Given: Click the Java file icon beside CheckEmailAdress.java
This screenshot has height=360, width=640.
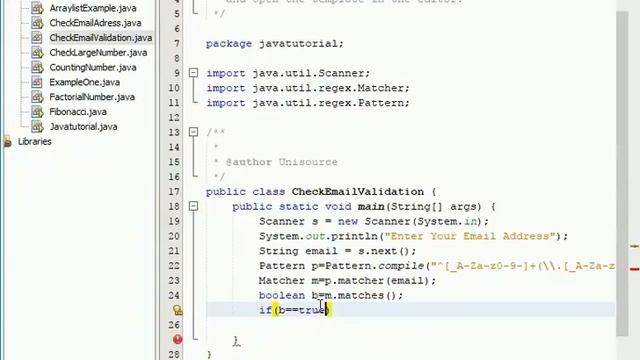Looking at the screenshot, I should (37, 23).
